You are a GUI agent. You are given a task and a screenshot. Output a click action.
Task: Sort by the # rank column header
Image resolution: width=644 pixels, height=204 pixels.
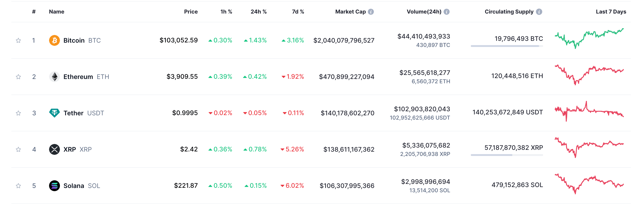pos(34,12)
